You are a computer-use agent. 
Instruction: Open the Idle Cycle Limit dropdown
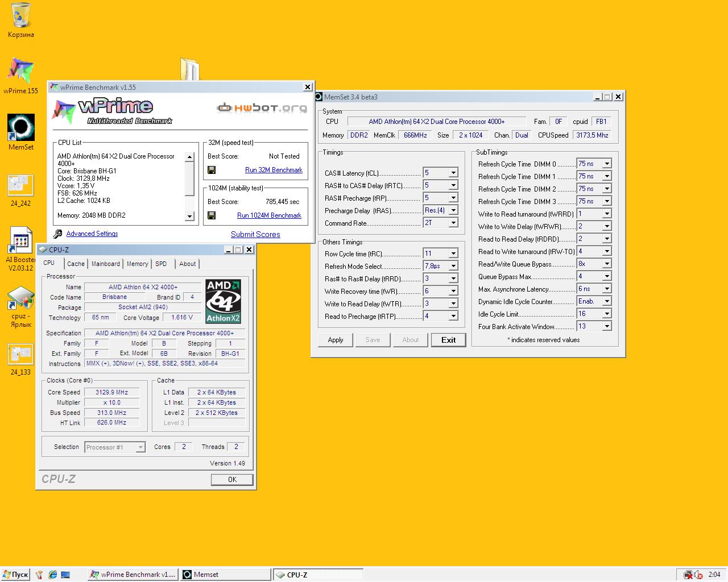tap(607, 314)
